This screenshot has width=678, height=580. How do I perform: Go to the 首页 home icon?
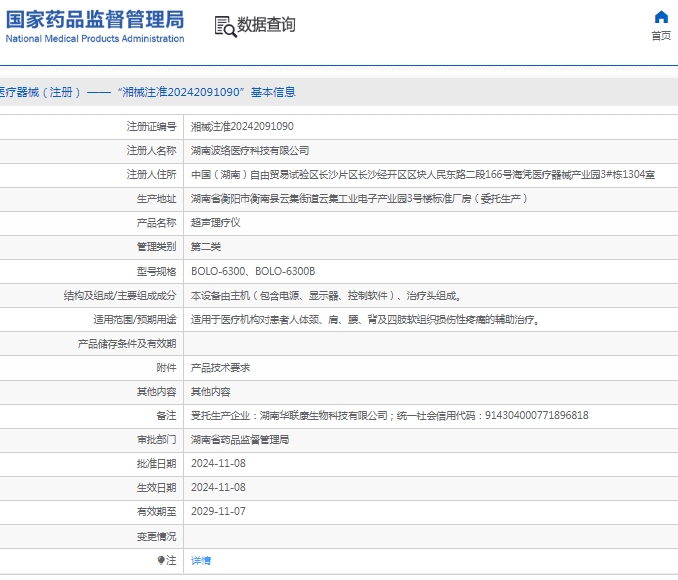click(661, 17)
